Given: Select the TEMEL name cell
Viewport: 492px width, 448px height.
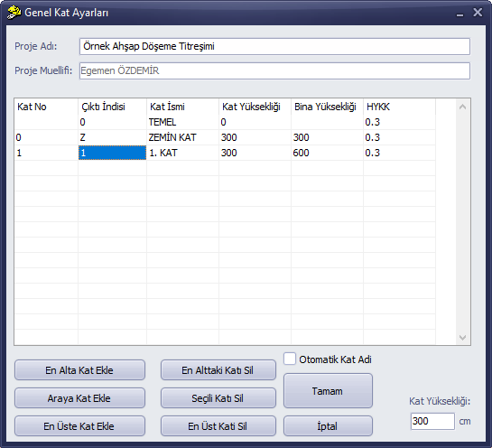Looking at the screenshot, I should pos(182,122).
